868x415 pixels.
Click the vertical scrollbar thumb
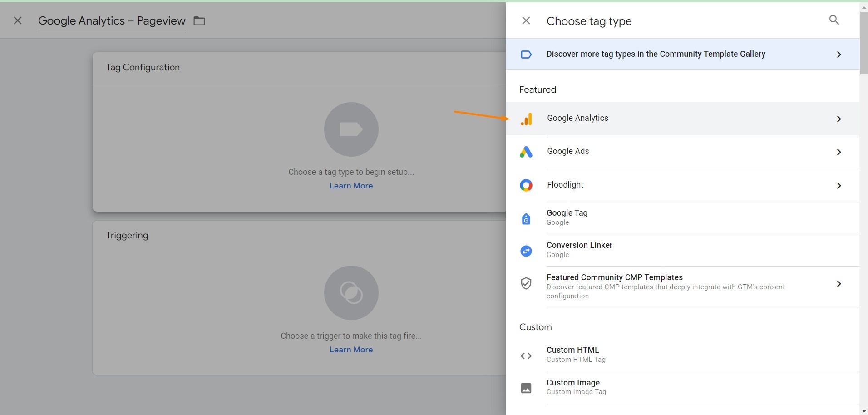[x=864, y=43]
